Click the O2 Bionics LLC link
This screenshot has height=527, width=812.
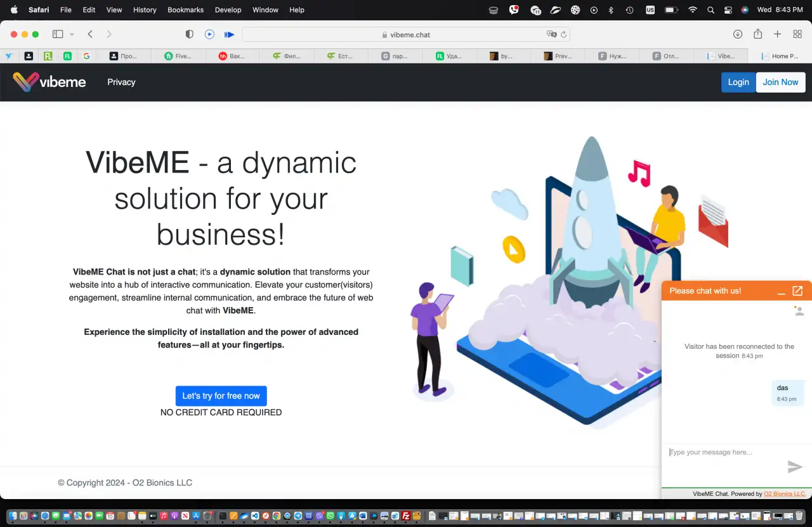pos(785,493)
